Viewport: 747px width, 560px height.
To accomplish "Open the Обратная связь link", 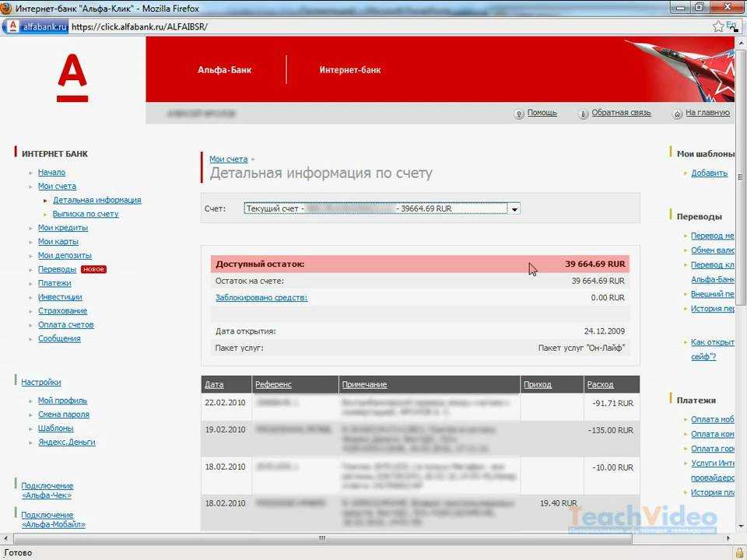I will click(621, 113).
